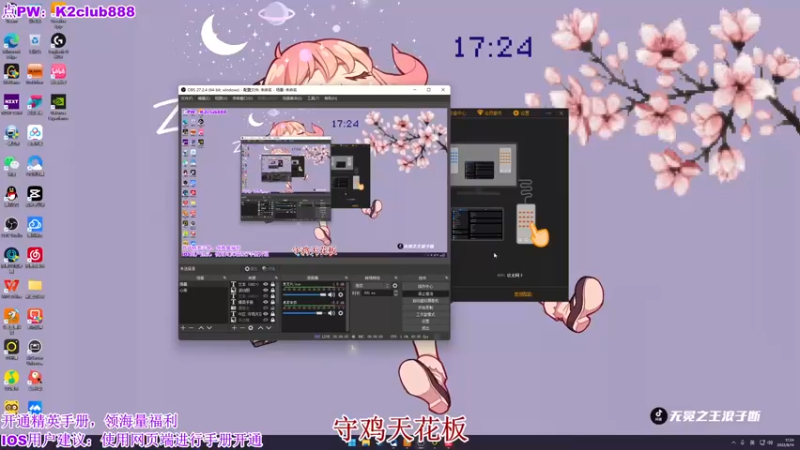Select the first scene in scenes list
The width and height of the screenshot is (800, 450).
(x=203, y=284)
